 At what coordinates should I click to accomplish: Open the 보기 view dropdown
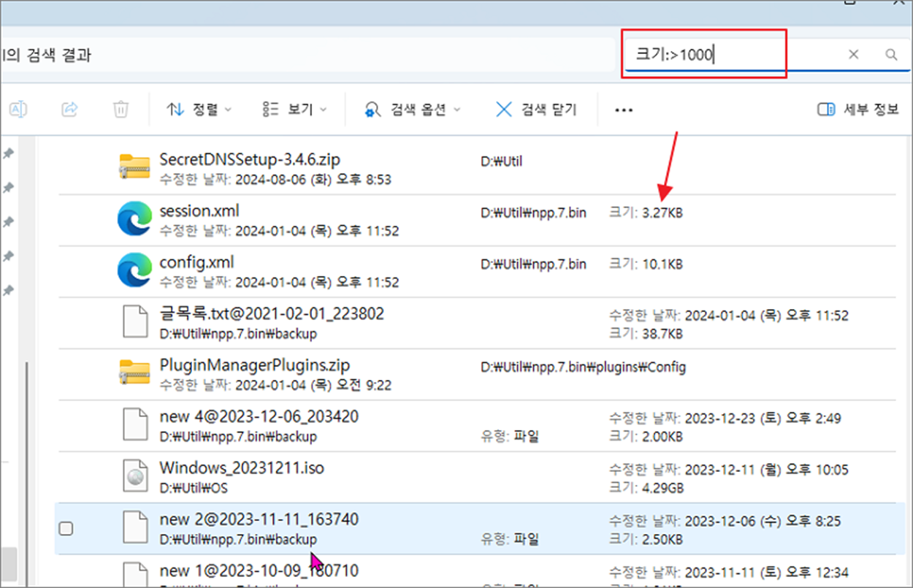point(294,110)
